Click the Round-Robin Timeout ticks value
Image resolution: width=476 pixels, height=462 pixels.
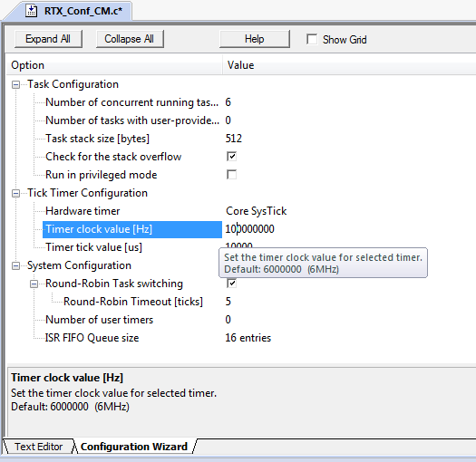228,302
